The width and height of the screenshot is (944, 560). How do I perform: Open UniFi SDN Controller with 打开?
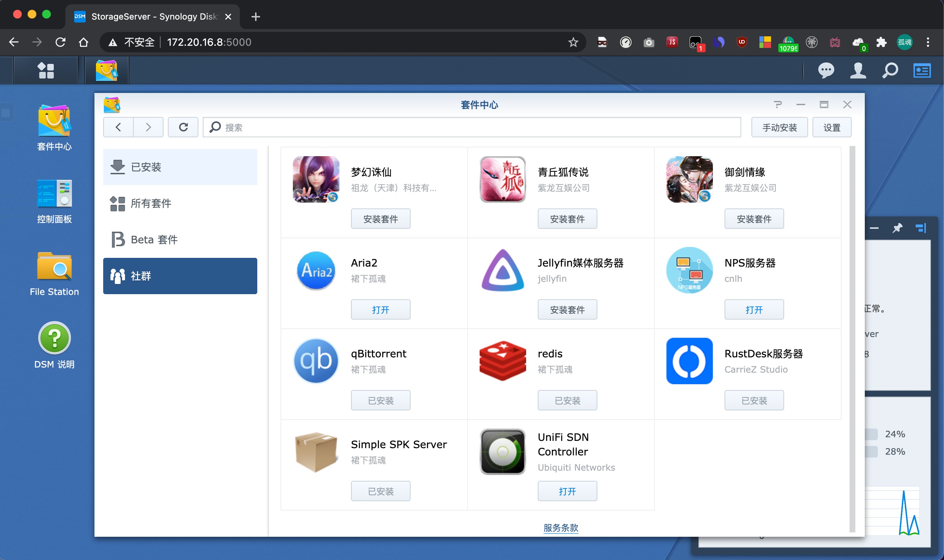[x=567, y=491]
